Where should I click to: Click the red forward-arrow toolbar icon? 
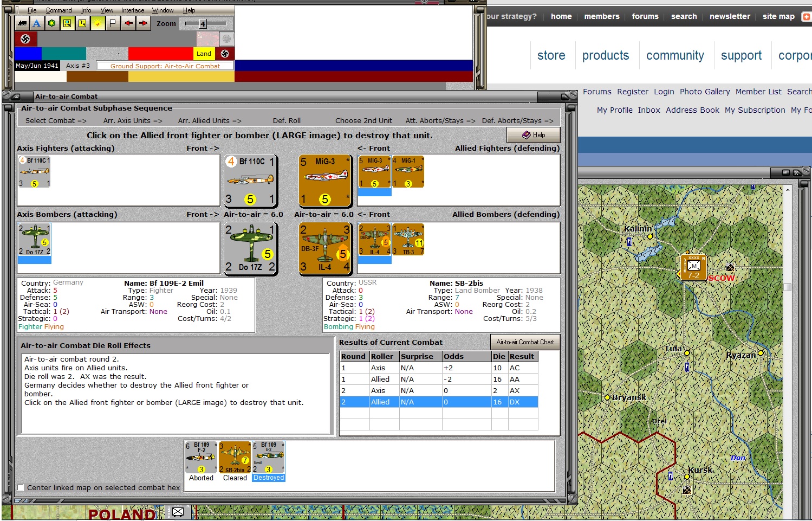(142, 23)
